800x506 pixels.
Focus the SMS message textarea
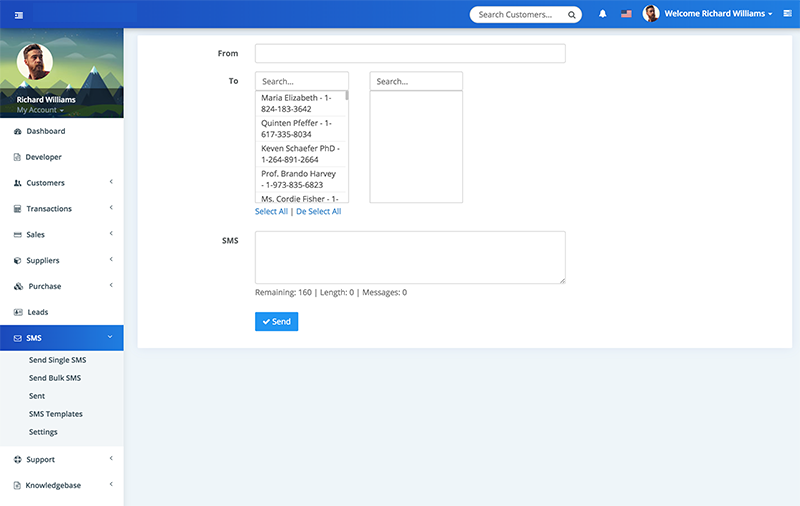[410, 258]
